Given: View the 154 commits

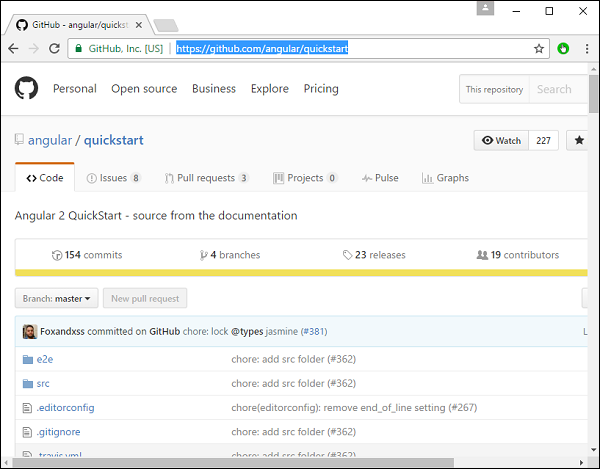Looking at the screenshot, I should point(87,255).
